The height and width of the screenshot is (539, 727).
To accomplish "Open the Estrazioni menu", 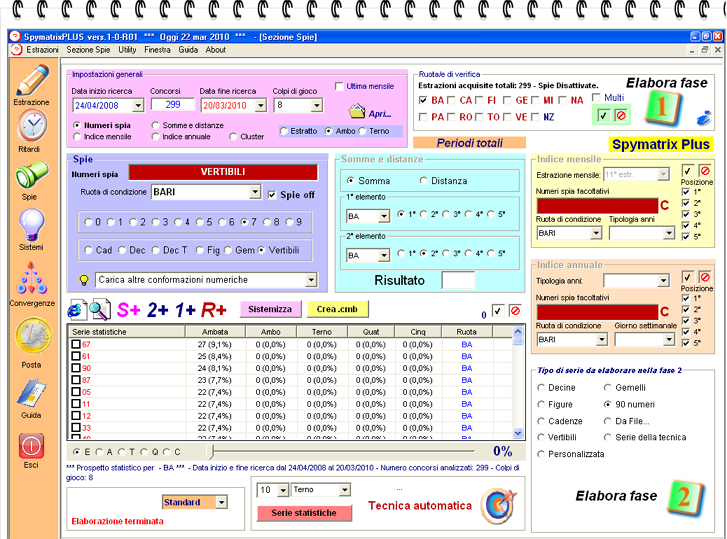I will (x=42, y=50).
